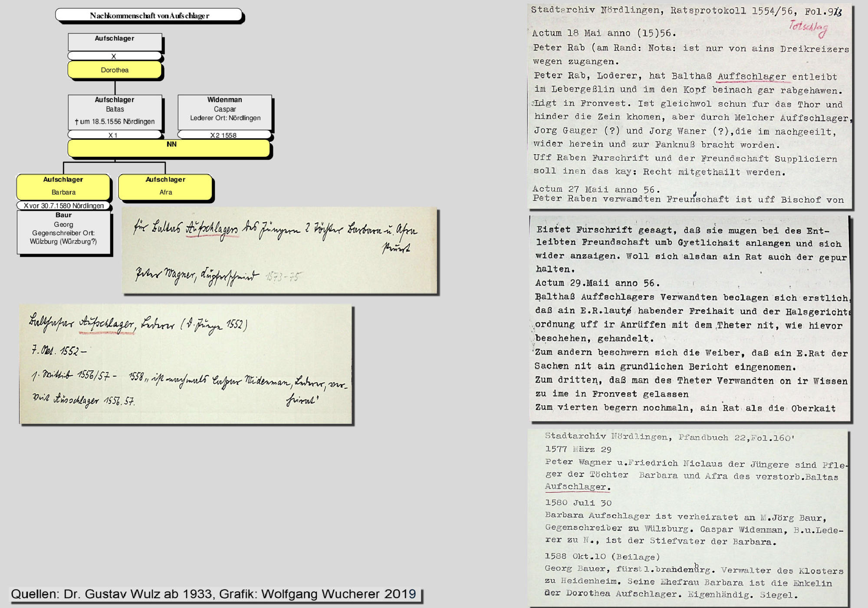Click the Baur Georg Gegenschreiber box
This screenshot has height=608, width=868.
tap(63, 232)
